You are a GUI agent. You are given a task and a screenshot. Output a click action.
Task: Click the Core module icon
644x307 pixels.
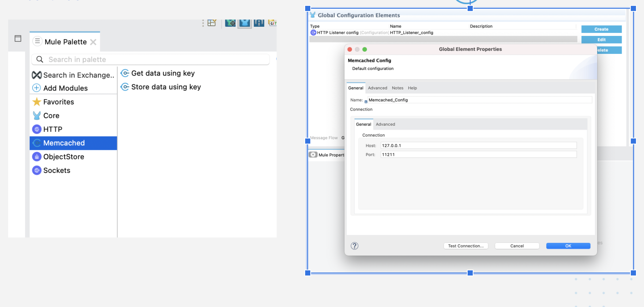(37, 115)
